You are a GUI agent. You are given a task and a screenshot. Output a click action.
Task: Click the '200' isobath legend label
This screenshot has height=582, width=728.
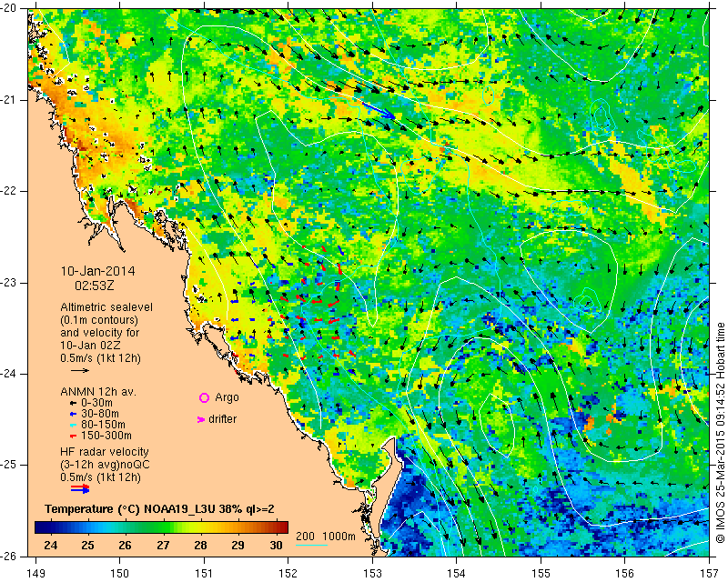(305, 537)
